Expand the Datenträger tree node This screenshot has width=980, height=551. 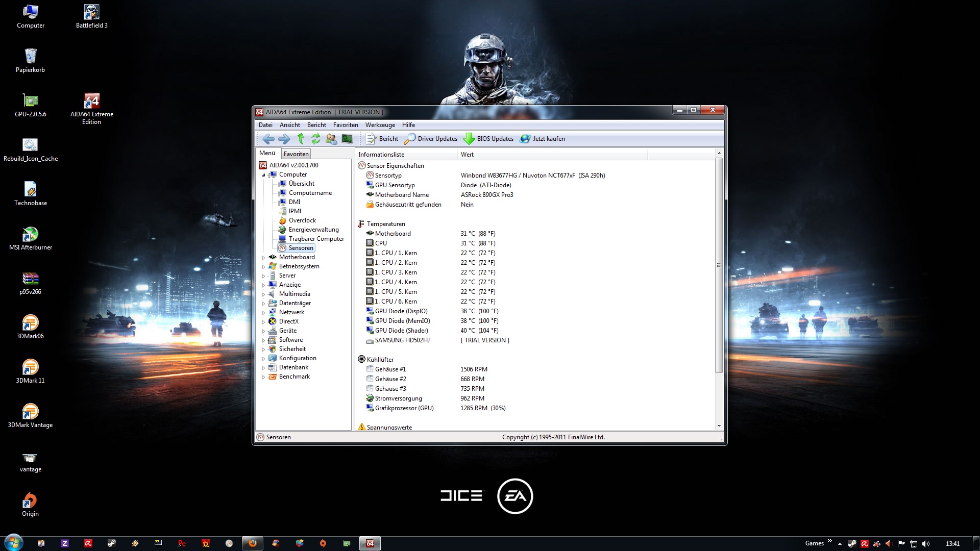pyautogui.click(x=264, y=304)
